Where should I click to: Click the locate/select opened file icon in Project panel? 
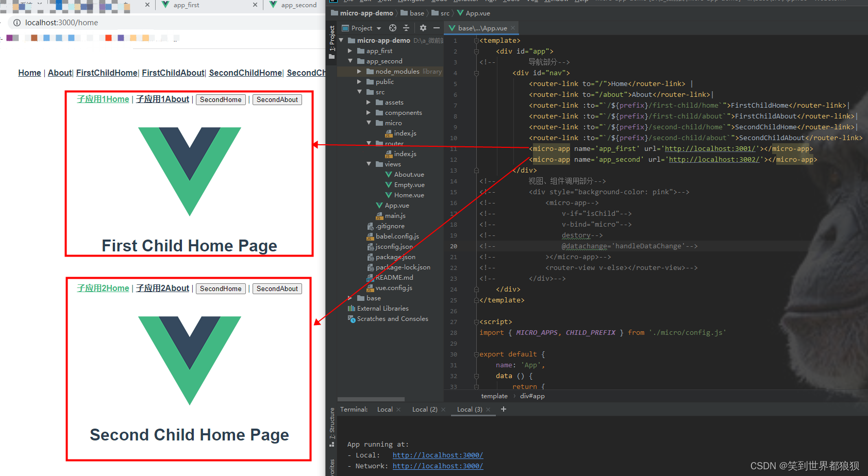click(x=393, y=28)
